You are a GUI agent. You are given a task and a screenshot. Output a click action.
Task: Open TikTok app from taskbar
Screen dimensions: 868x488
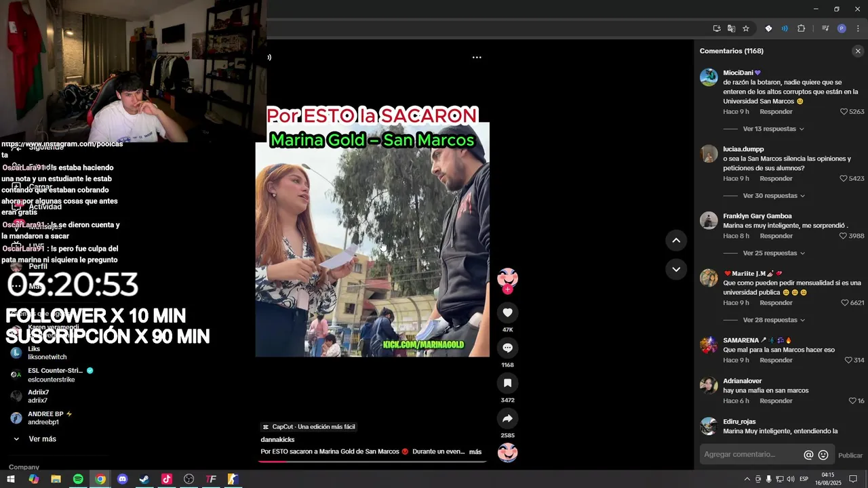point(167,479)
